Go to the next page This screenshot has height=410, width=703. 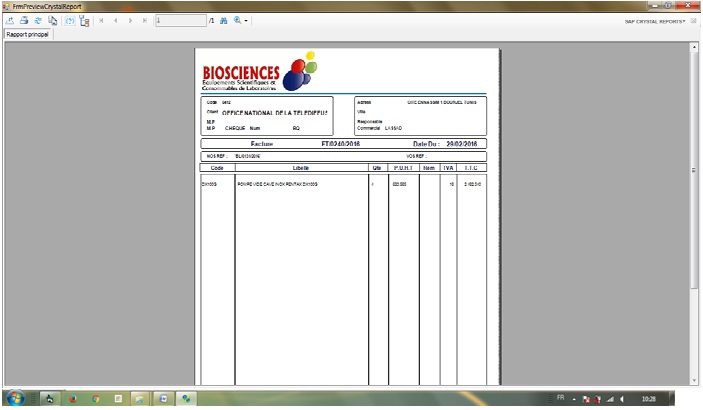click(x=130, y=21)
